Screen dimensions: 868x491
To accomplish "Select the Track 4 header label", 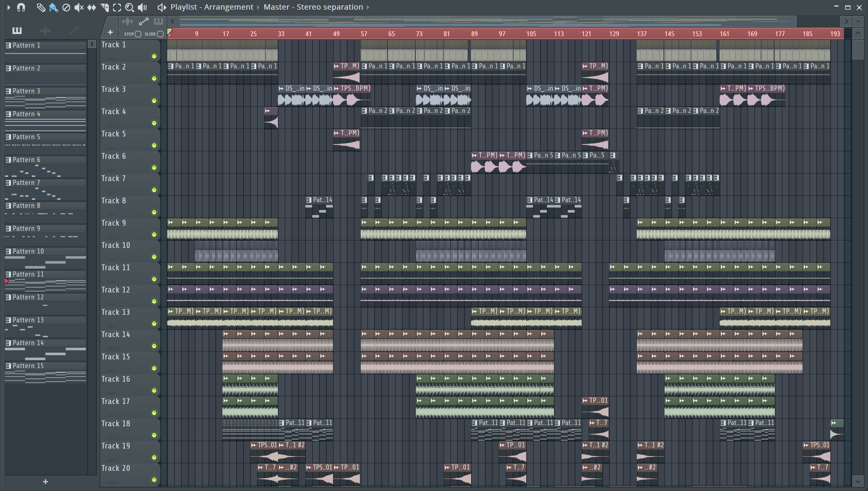I will click(x=114, y=112).
